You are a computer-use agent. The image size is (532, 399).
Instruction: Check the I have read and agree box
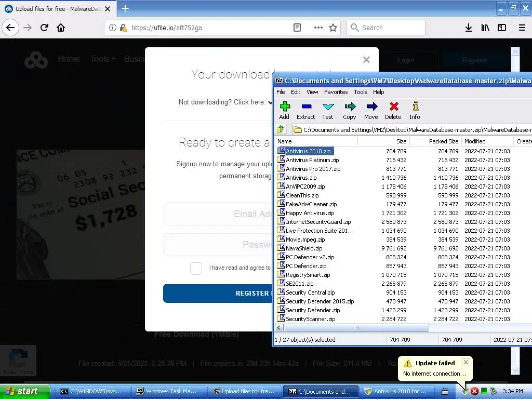pyautogui.click(x=196, y=269)
